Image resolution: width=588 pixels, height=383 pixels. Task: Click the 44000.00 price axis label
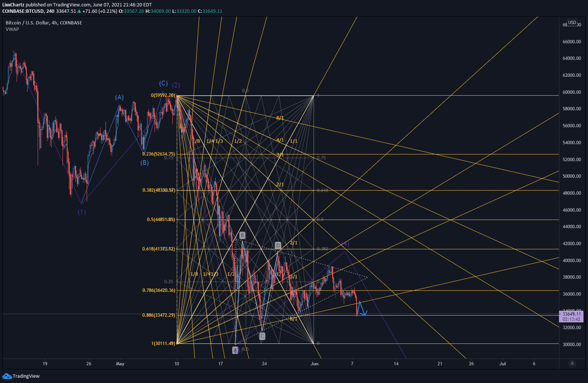point(571,227)
